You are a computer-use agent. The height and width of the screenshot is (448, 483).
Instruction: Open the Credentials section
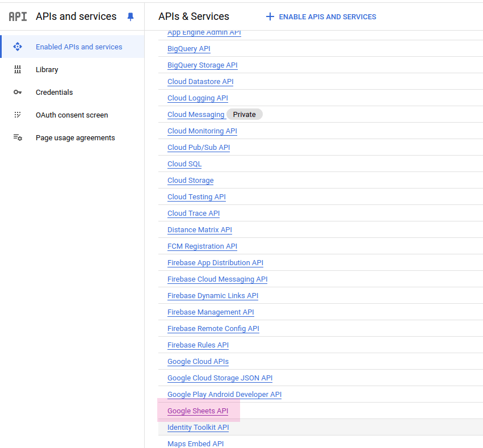click(x=54, y=92)
